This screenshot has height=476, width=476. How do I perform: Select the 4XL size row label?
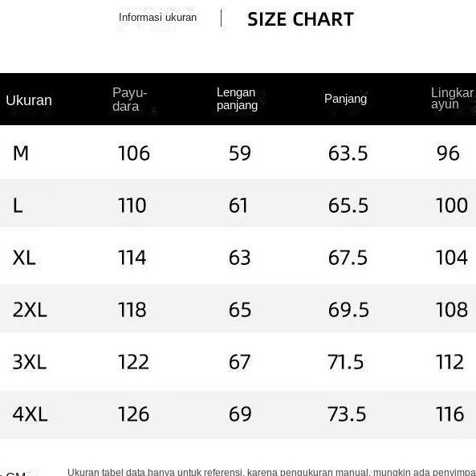(30, 414)
